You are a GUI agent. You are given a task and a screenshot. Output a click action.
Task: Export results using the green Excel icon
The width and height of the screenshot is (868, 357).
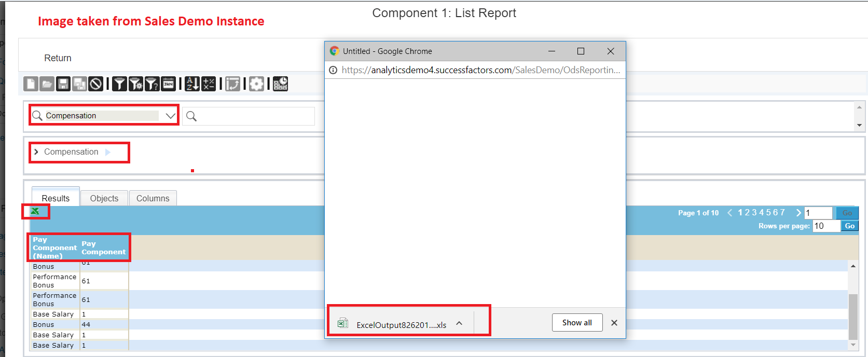point(35,211)
